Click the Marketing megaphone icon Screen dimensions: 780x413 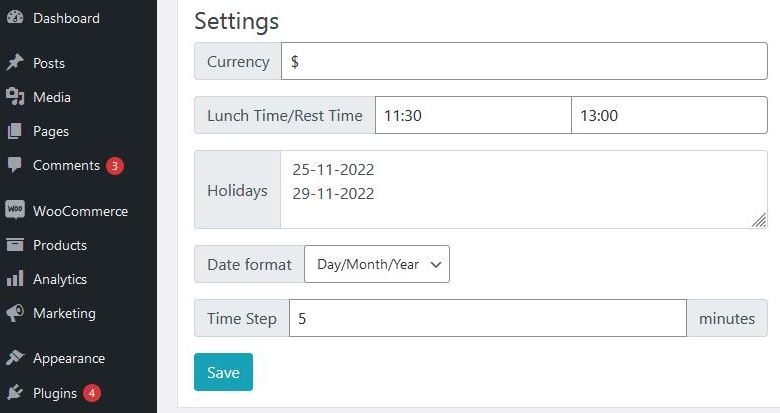15,313
